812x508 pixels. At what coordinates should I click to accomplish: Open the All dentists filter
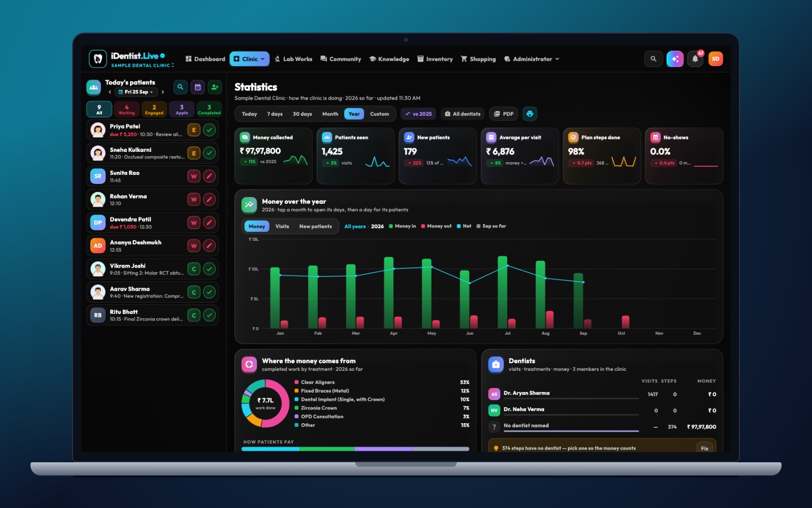(462, 114)
